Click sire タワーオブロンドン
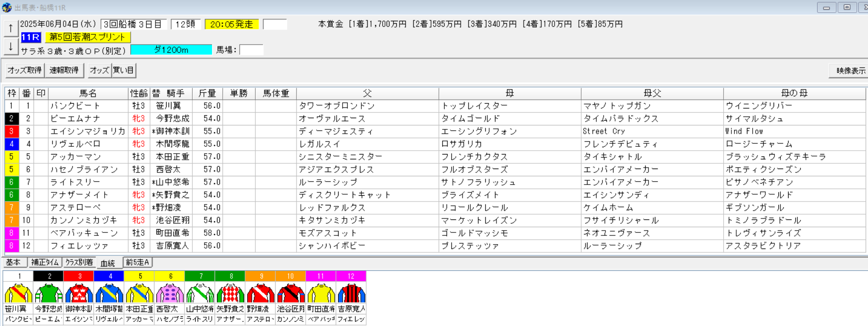Screen dimensions: 868x326 tap(337, 106)
